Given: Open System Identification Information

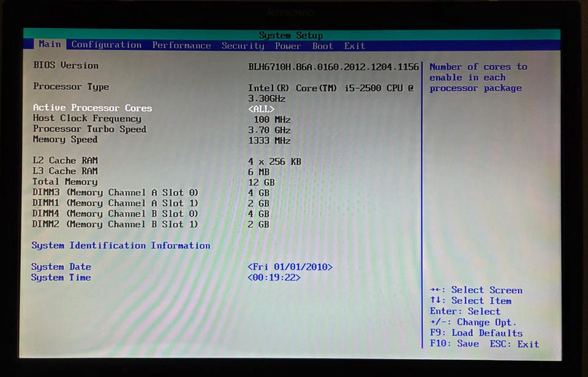Looking at the screenshot, I should (121, 245).
